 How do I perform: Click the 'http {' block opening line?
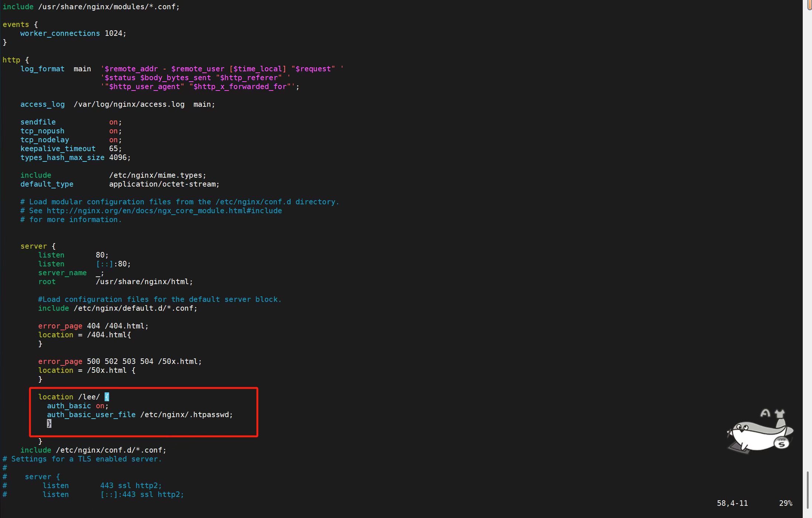click(16, 60)
